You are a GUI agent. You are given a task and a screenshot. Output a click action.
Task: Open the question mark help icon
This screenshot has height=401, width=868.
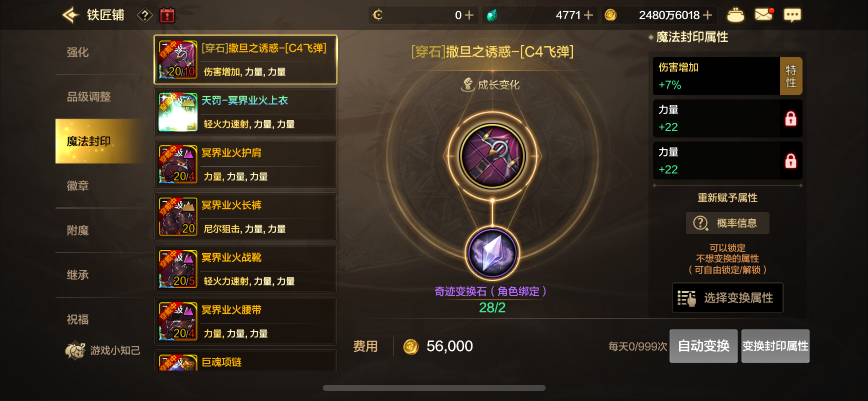tap(145, 16)
